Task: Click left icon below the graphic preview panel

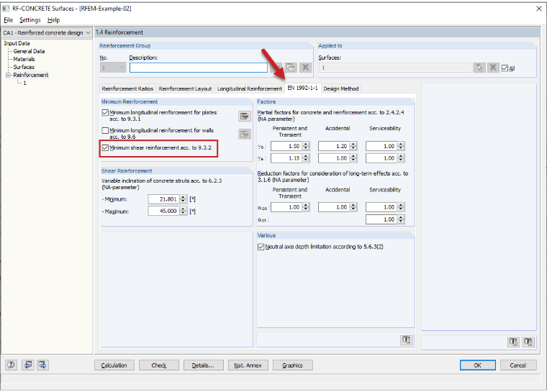Action: pos(513,342)
